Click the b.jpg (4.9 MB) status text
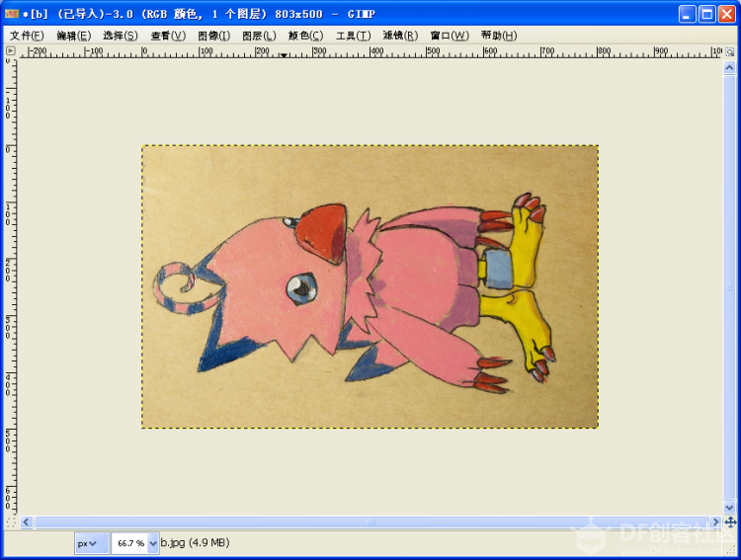The height and width of the screenshot is (560, 741). tap(195, 542)
